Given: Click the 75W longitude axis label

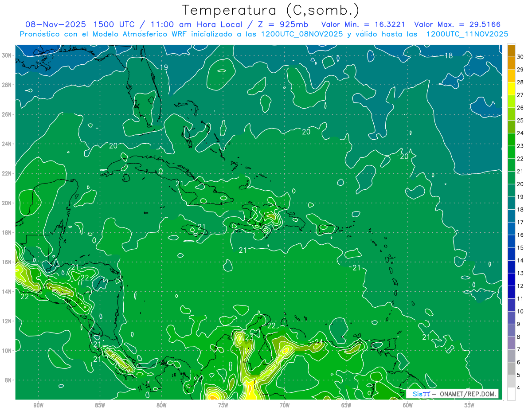Looking at the screenshot, I should click(223, 405).
